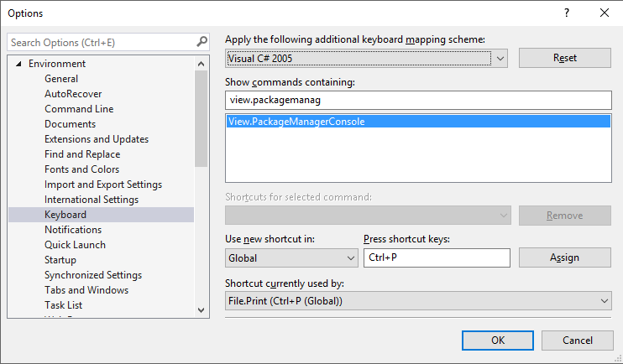Open the Startup options page
The height and width of the screenshot is (364, 623).
pyautogui.click(x=60, y=260)
